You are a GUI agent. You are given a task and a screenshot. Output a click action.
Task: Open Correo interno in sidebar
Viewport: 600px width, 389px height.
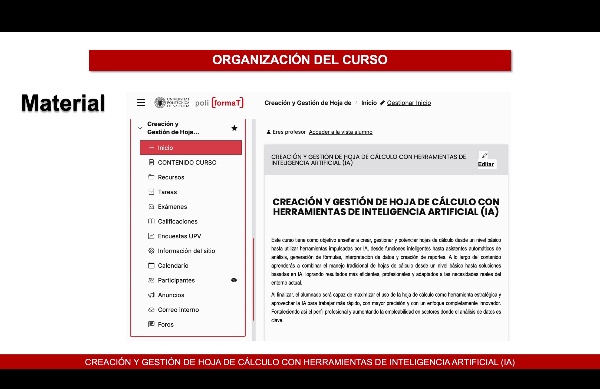coord(178,310)
